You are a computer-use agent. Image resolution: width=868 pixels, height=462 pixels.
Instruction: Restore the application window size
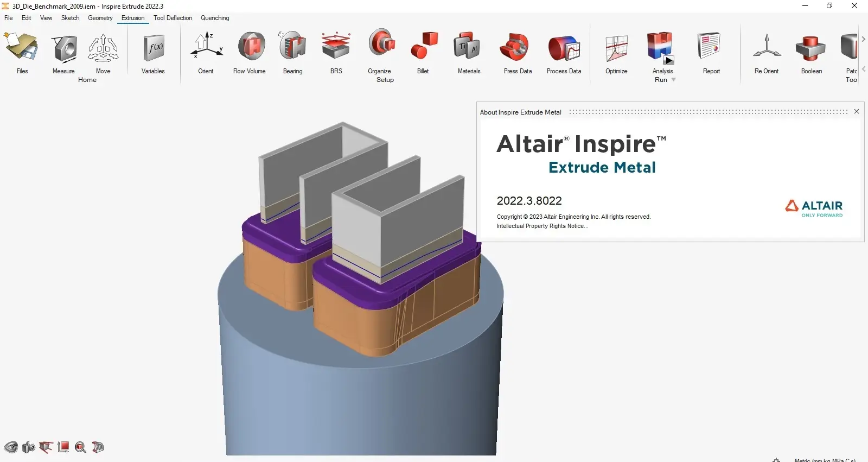pos(829,6)
